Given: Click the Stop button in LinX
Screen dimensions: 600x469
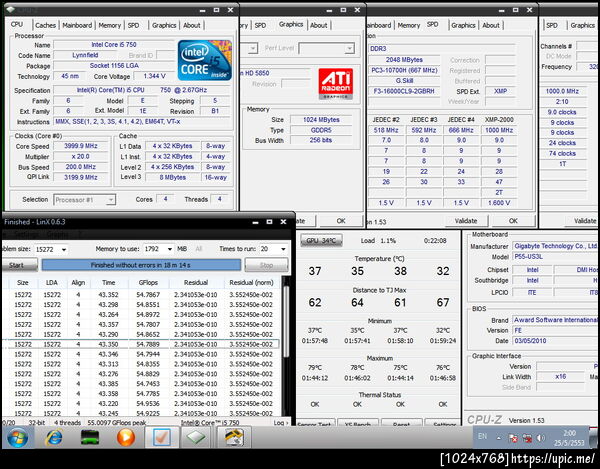Looking at the screenshot, I should [266, 265].
